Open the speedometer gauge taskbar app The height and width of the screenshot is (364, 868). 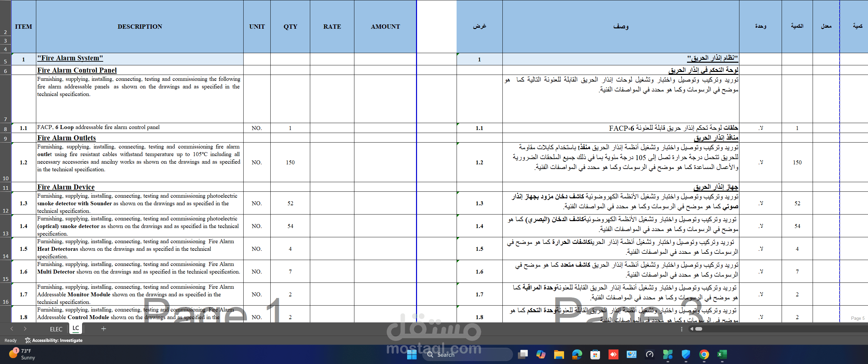tap(649, 354)
